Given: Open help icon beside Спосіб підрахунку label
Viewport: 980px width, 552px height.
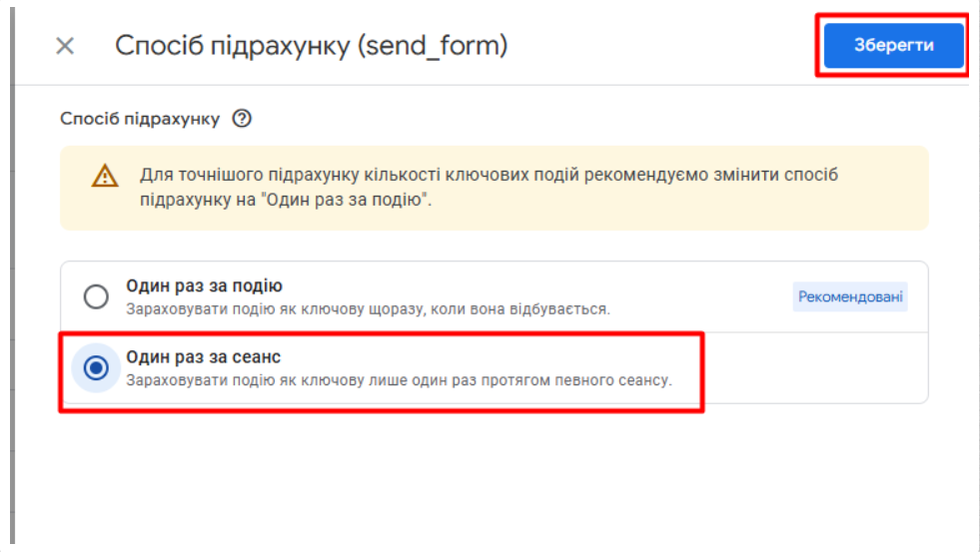Looking at the screenshot, I should (x=242, y=118).
